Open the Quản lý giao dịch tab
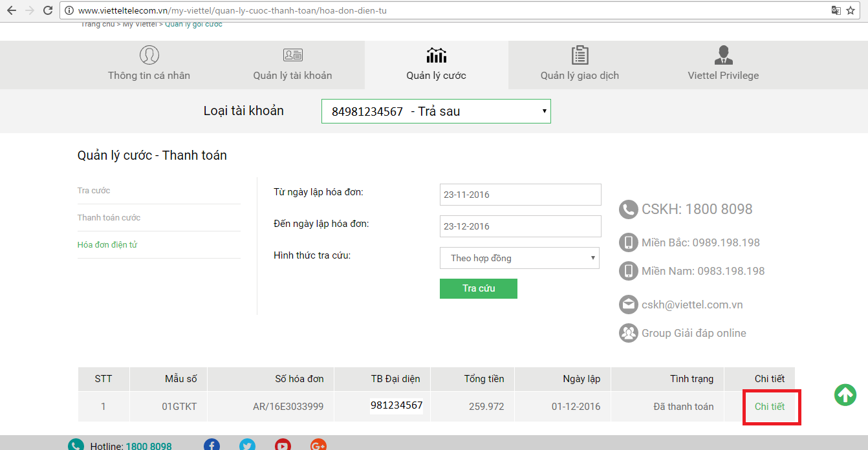Screen dimensions: 868x450 (580, 65)
